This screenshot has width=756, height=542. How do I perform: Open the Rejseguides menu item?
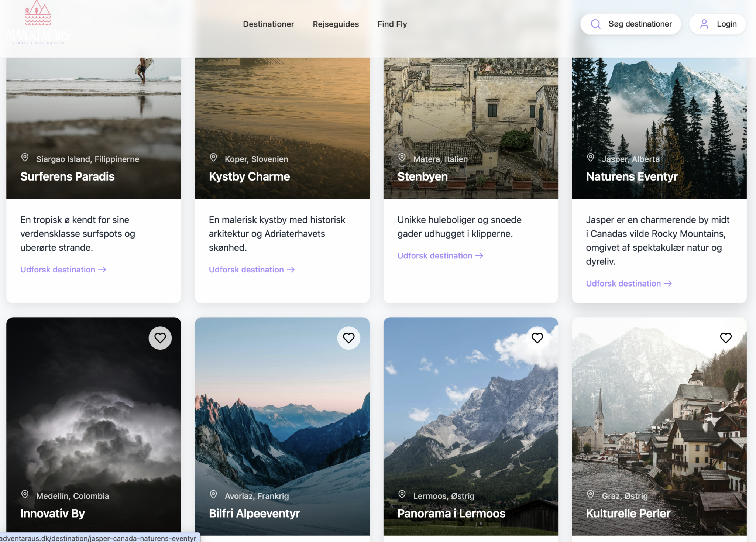[x=336, y=24]
